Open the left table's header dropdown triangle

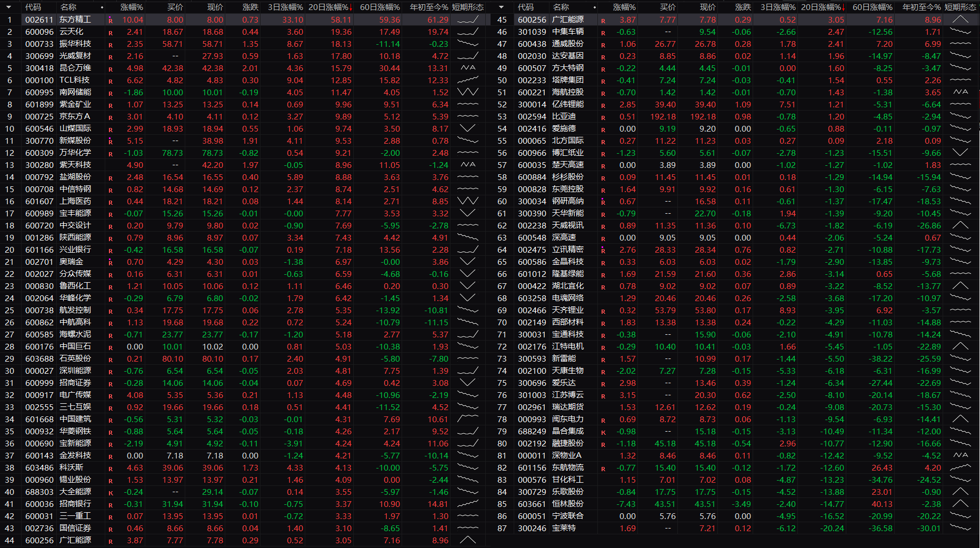9,7
